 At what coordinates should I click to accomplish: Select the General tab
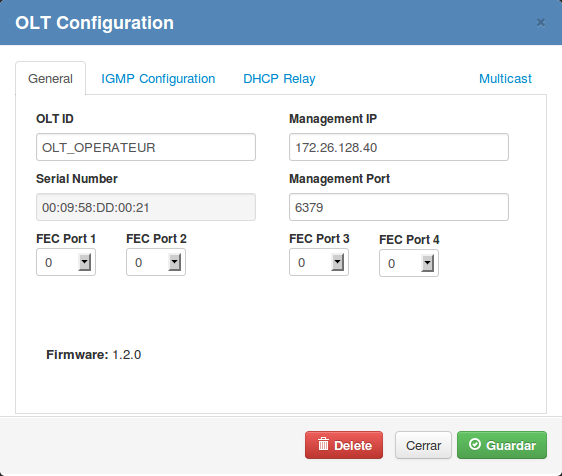pos(50,78)
